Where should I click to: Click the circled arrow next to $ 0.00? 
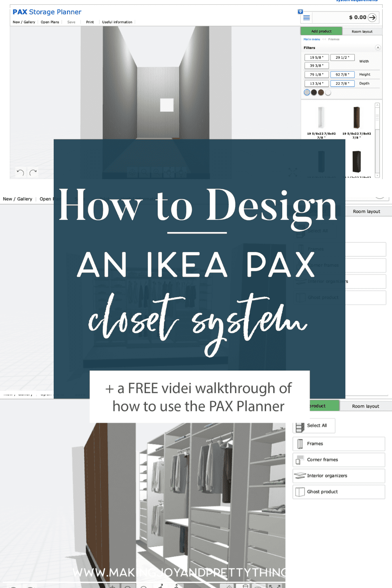pyautogui.click(x=372, y=17)
